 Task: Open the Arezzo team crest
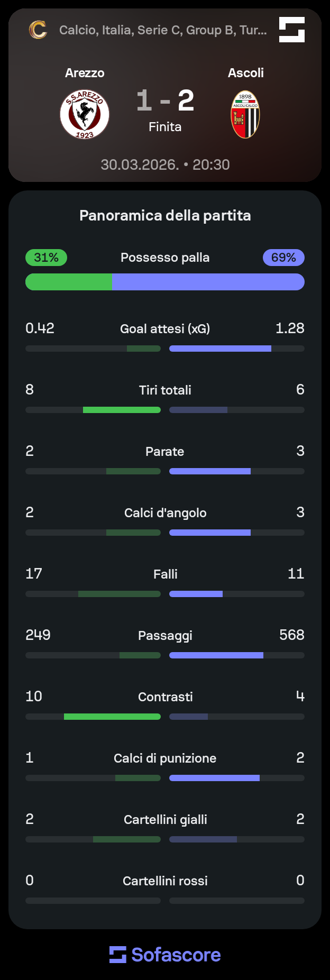[85, 114]
